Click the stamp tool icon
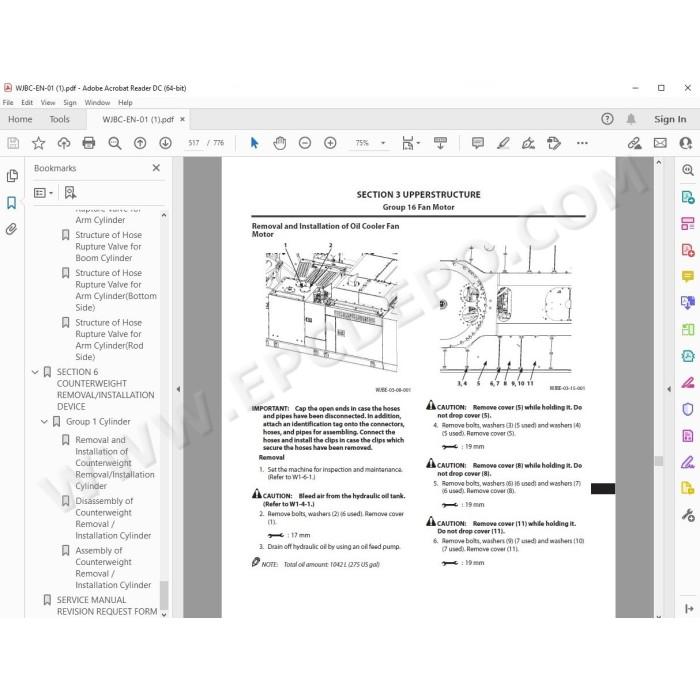 pos(554,143)
